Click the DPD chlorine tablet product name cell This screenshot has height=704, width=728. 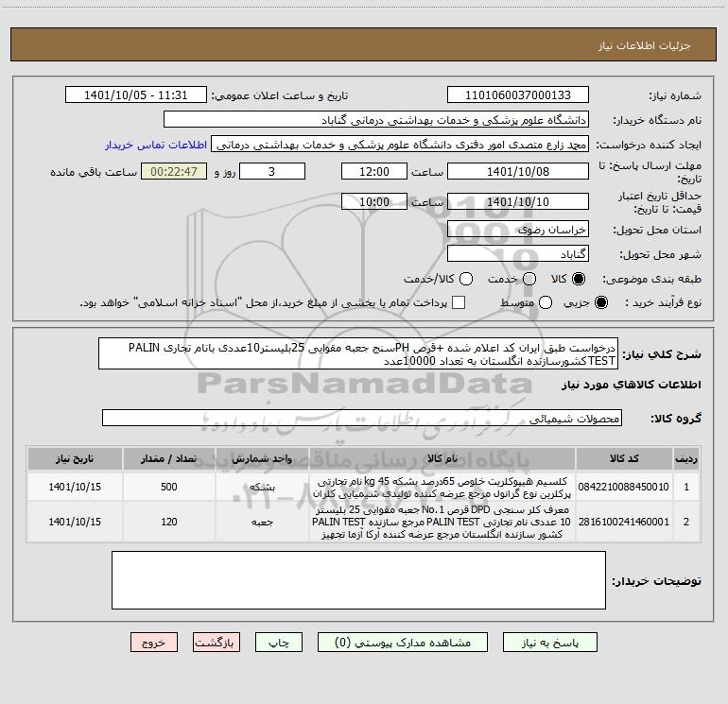[442, 522]
